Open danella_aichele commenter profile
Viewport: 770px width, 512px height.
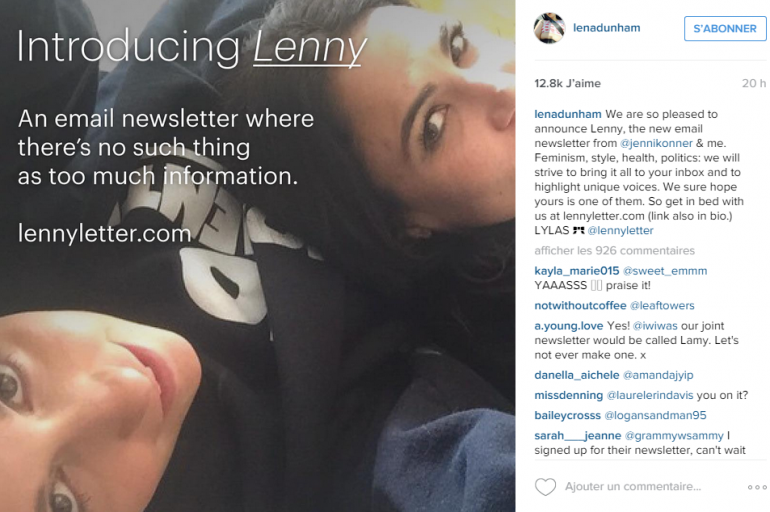coord(577,375)
